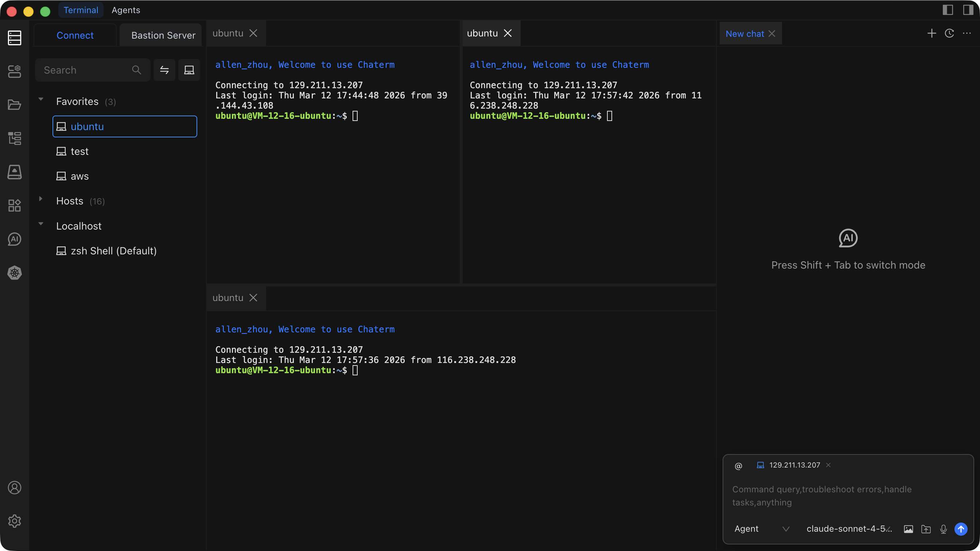Click the send arrow button
This screenshot has width=980, height=551.
coord(961,529)
